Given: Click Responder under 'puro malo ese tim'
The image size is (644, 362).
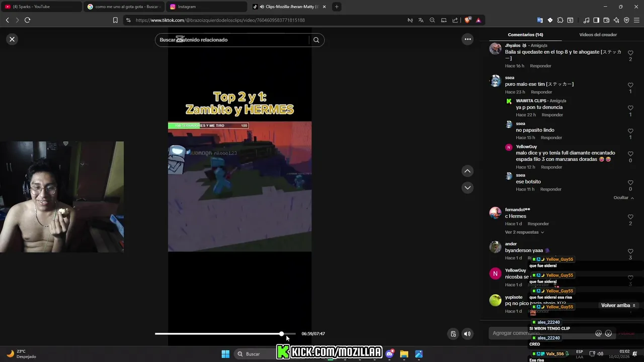Looking at the screenshot, I should pos(541,92).
